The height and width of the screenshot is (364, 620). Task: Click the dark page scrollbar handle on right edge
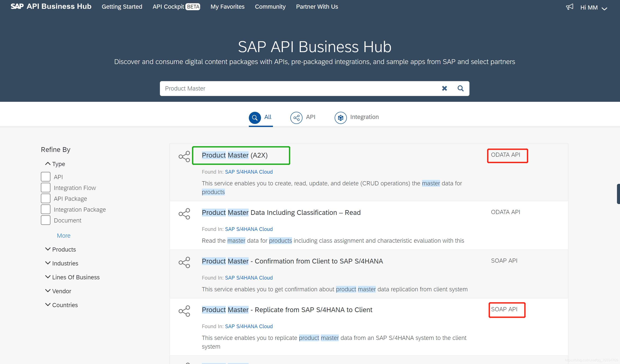point(618,194)
